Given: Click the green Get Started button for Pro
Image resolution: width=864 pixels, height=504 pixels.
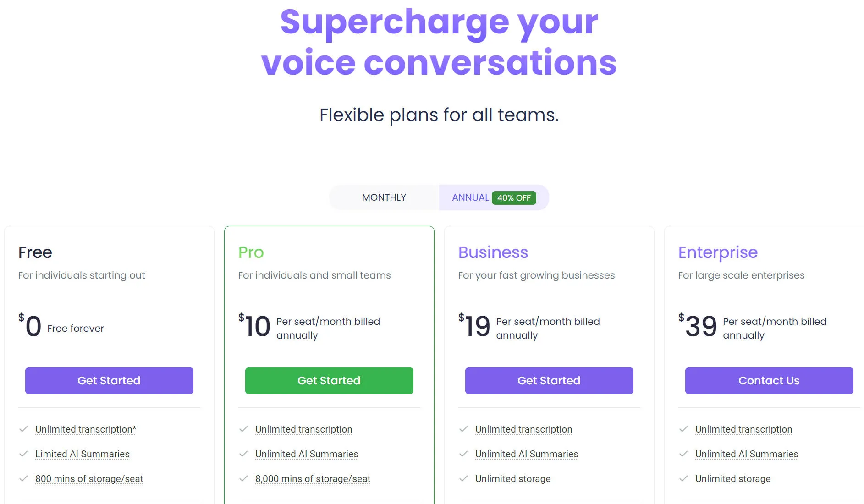Looking at the screenshot, I should point(329,380).
